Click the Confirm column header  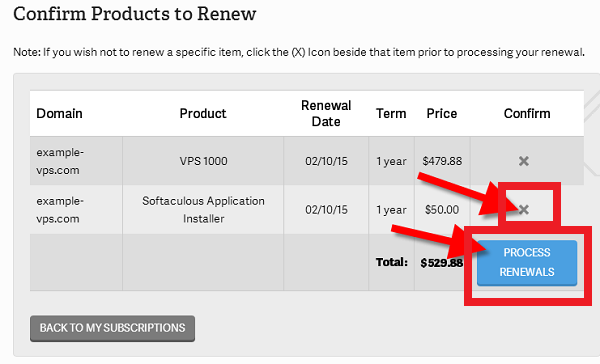(x=527, y=114)
